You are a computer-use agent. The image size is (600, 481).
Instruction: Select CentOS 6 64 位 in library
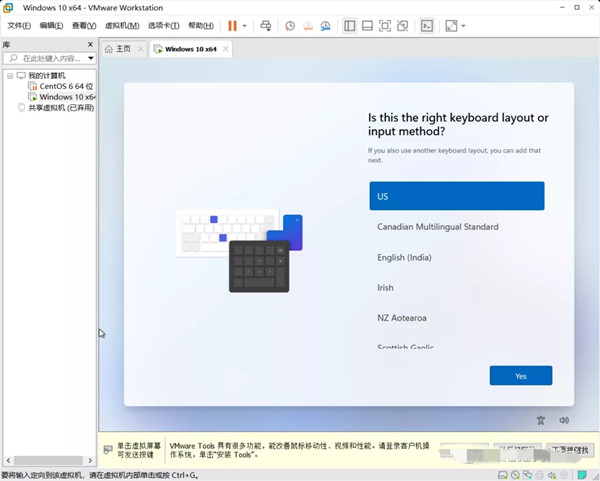point(66,87)
